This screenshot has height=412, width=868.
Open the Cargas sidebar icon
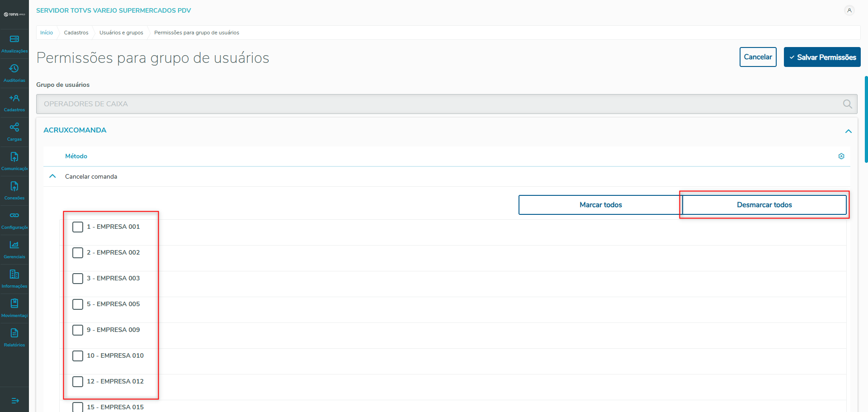[14, 128]
